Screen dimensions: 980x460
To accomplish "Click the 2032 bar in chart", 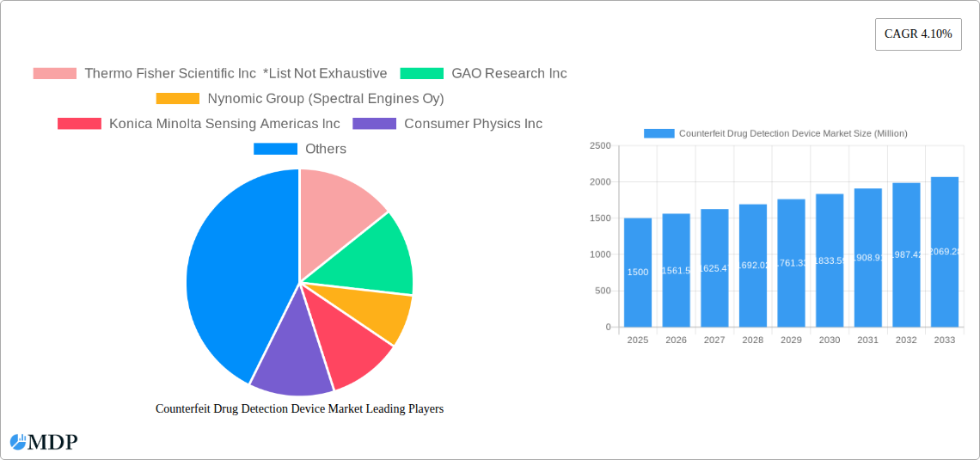I will 906,255.
